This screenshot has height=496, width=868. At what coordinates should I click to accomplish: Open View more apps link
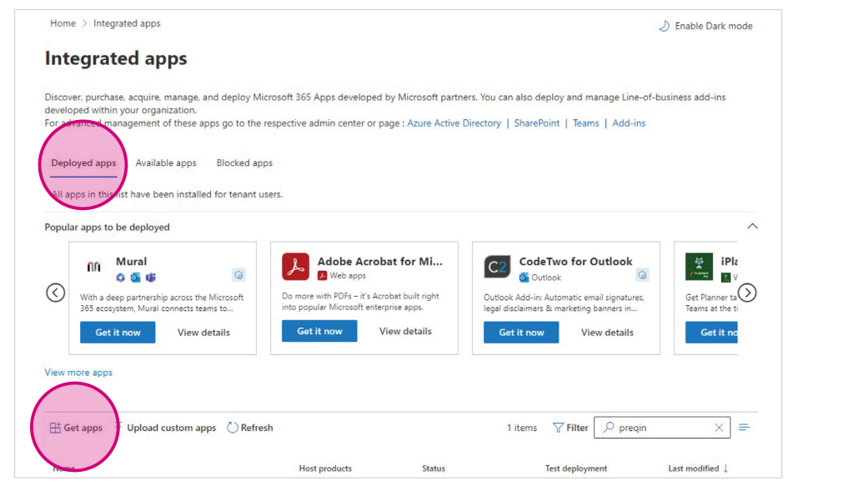(x=78, y=372)
